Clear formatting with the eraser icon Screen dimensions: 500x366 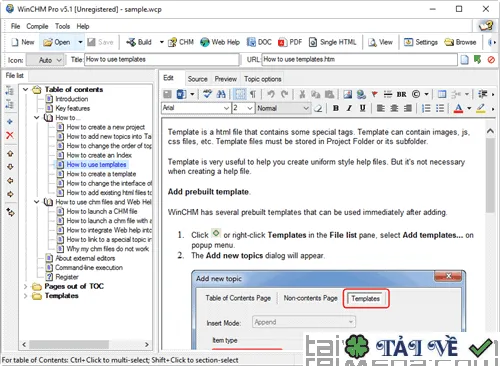tap(318, 108)
